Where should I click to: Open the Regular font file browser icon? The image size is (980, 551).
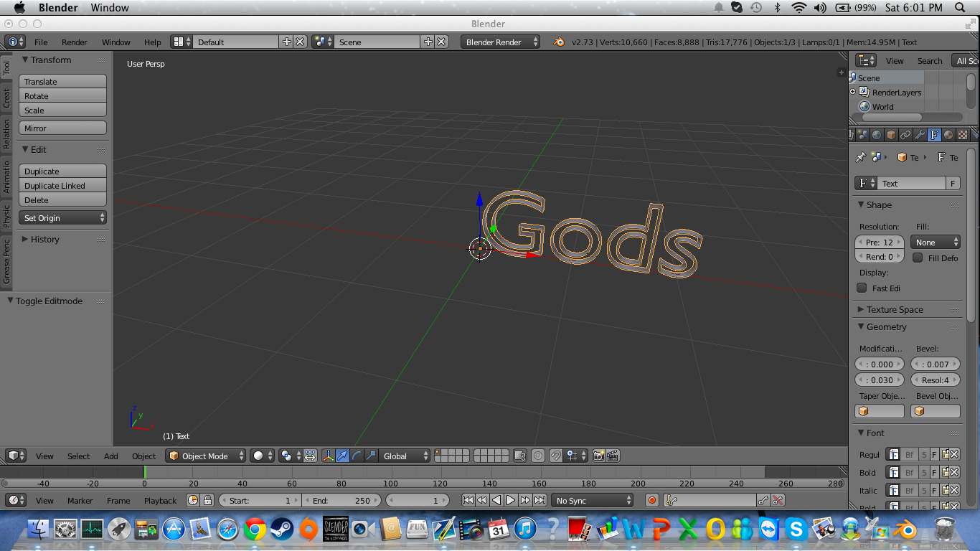[x=945, y=454]
